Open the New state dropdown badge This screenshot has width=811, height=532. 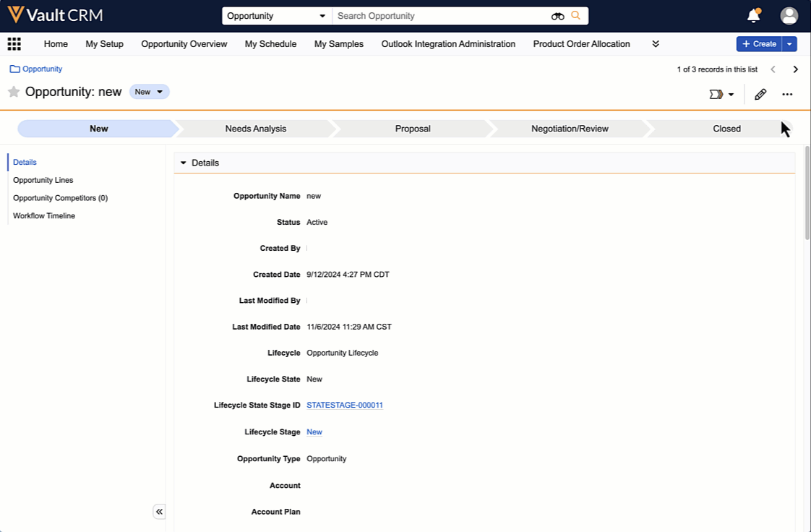(x=149, y=92)
